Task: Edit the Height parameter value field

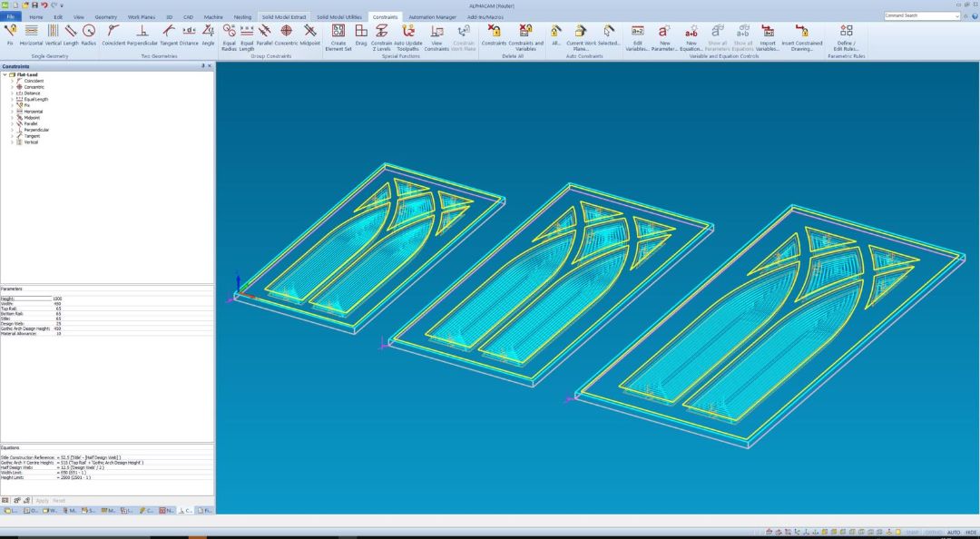Action: coord(132,299)
